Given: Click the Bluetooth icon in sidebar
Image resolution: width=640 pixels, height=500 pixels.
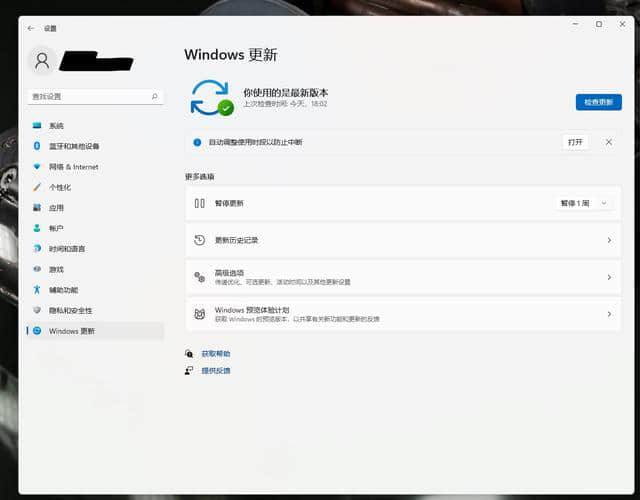Looking at the screenshot, I should (37, 146).
